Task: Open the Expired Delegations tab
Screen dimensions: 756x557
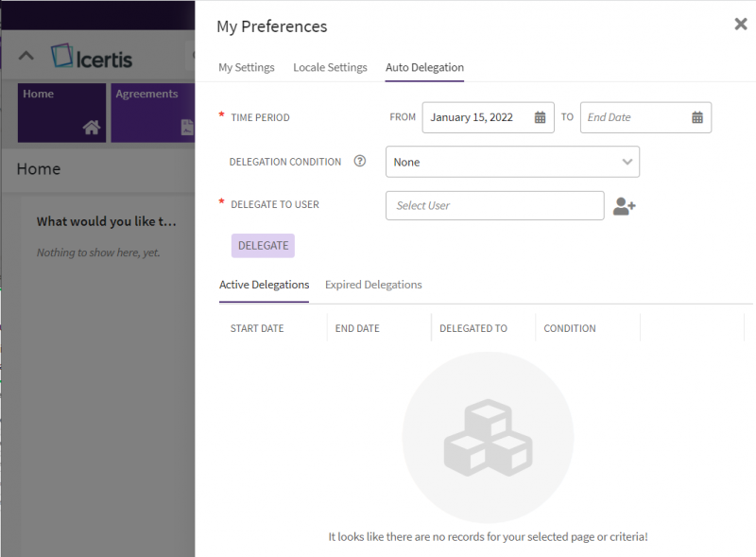Action: point(373,285)
